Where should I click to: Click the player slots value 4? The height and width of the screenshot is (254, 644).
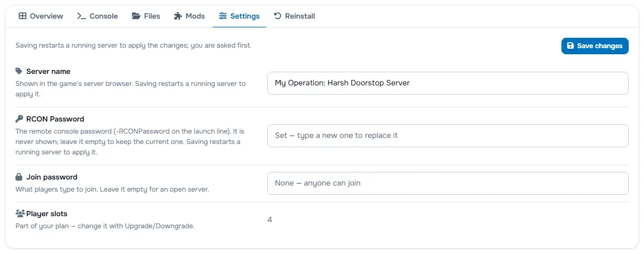(270, 220)
